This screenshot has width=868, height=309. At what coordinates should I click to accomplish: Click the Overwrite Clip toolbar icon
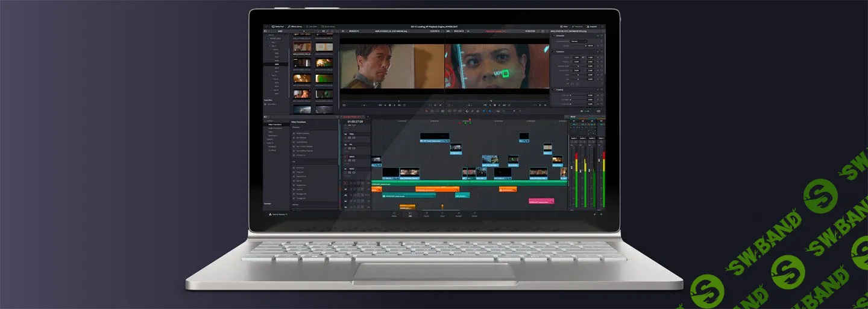(454, 111)
